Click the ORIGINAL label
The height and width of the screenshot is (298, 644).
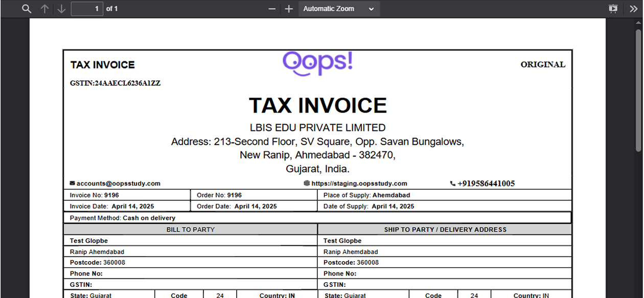543,64
